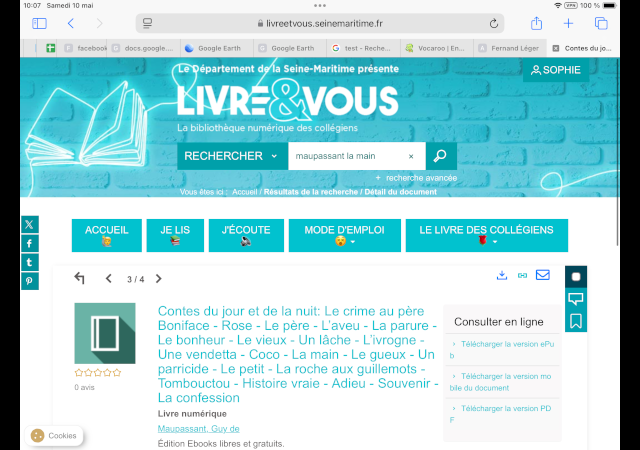This screenshot has height=450, width=640.
Task: Reload the page with refresh icon
Action: (493, 23)
